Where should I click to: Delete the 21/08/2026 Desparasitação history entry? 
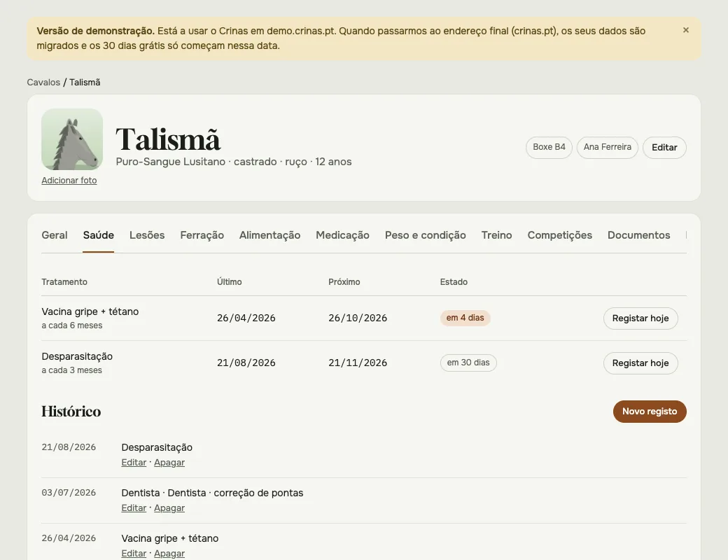click(169, 463)
